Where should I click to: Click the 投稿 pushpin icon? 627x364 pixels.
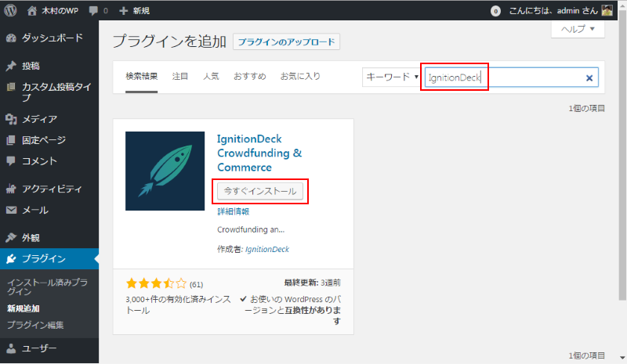click(11, 66)
